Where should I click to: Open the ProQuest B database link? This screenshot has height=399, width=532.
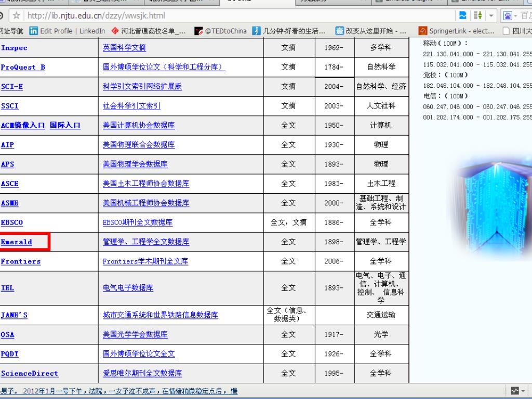pos(23,67)
